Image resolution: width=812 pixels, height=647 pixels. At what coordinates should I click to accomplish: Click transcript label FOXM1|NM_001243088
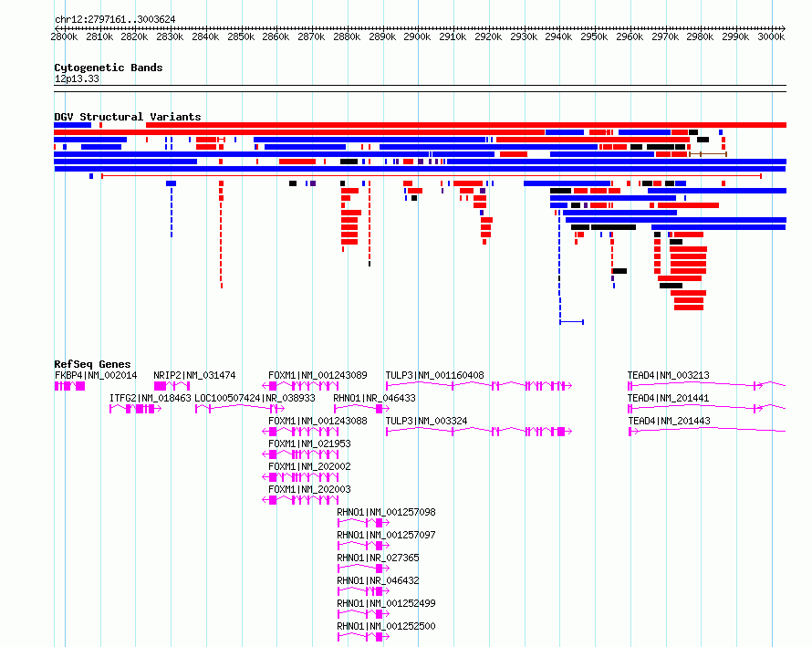318,421
